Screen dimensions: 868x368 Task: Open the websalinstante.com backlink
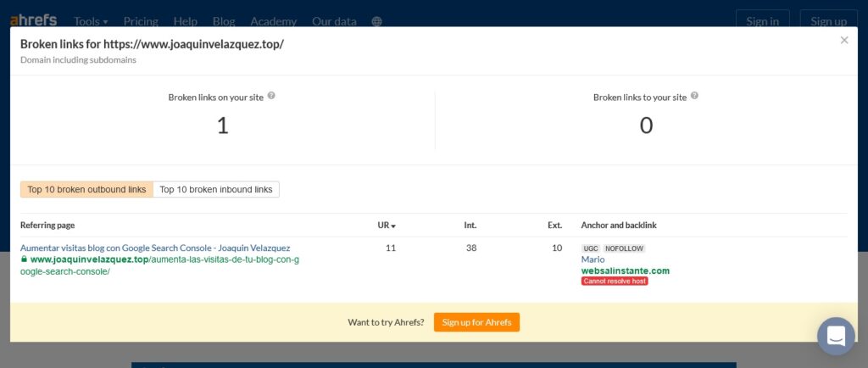(626, 271)
